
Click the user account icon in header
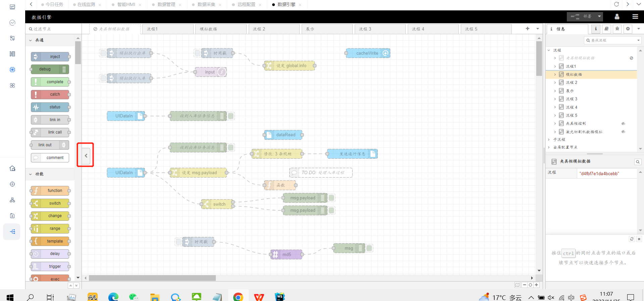click(617, 16)
